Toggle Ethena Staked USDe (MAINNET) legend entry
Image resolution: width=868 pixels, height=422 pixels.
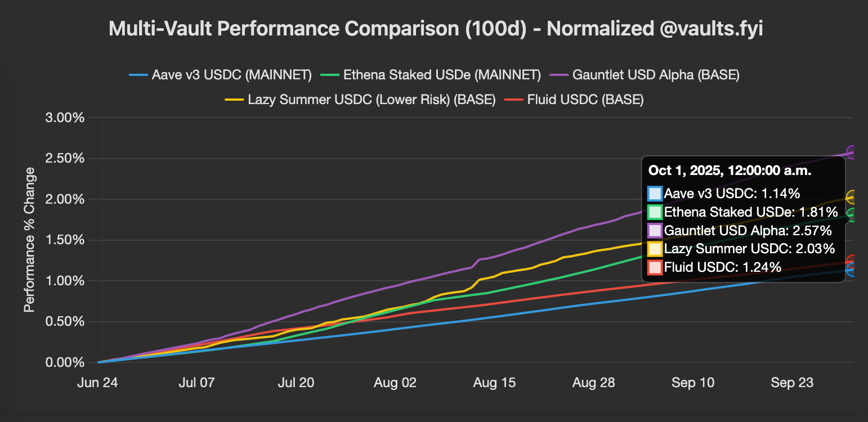point(442,75)
